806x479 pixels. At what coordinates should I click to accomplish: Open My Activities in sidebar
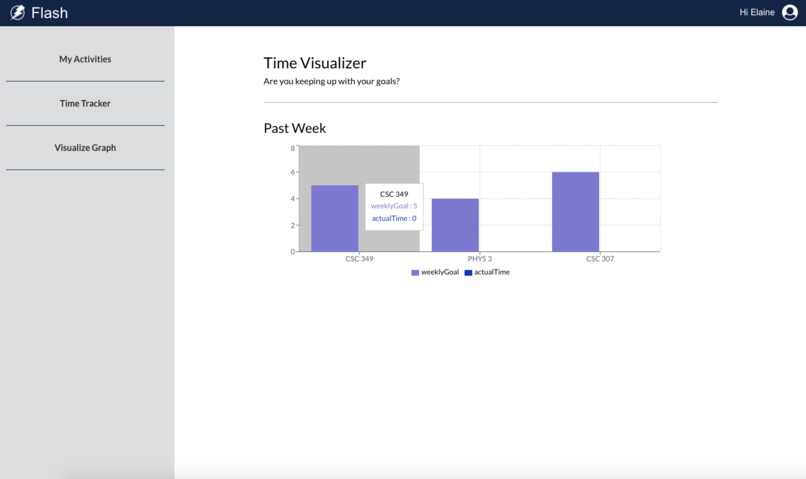(x=85, y=59)
